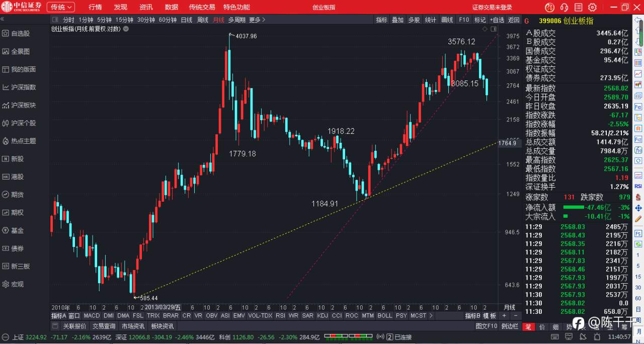644x344 pixels.
Task: Toggle the VOL-TDX indicator
Action: (x=260, y=316)
